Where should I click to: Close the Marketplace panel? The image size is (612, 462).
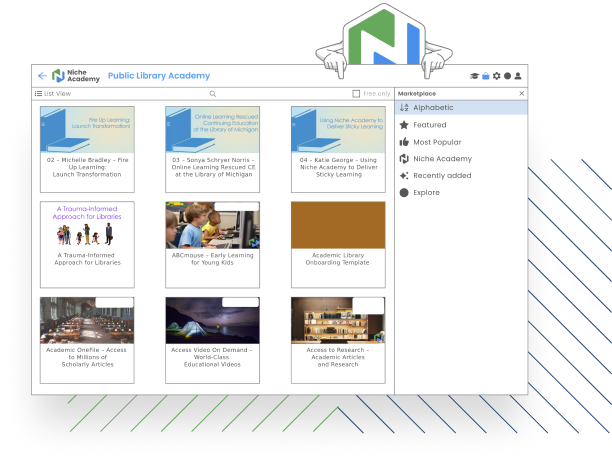[521, 93]
